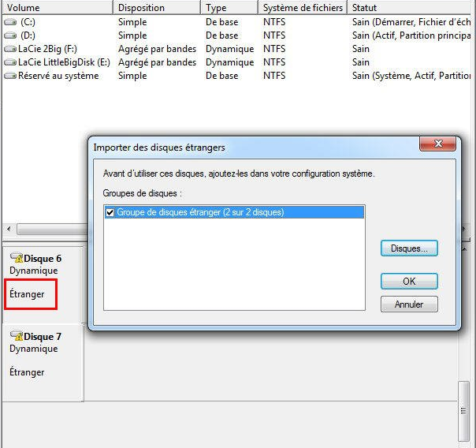
Task: Click the Étranger status of Disque 6
Action: 27,294
